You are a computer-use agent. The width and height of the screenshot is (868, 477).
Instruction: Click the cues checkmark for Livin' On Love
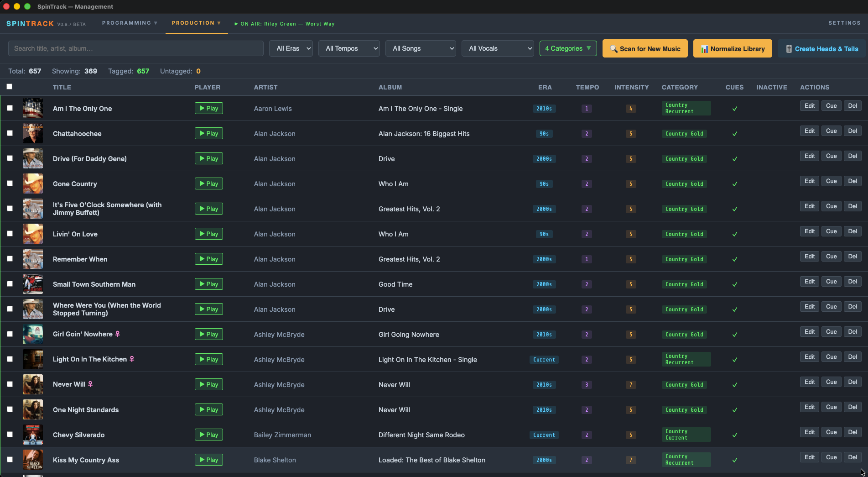tap(734, 234)
